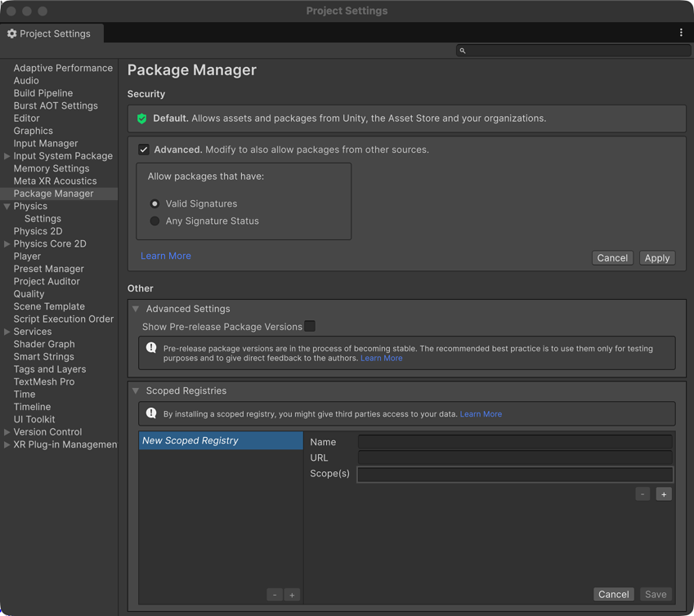Open Learn More link for pre-release packages
694x616 pixels.
(x=381, y=358)
